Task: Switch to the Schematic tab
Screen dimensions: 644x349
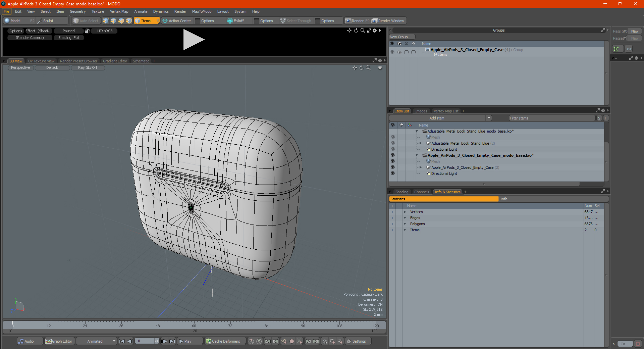Action: (141, 61)
